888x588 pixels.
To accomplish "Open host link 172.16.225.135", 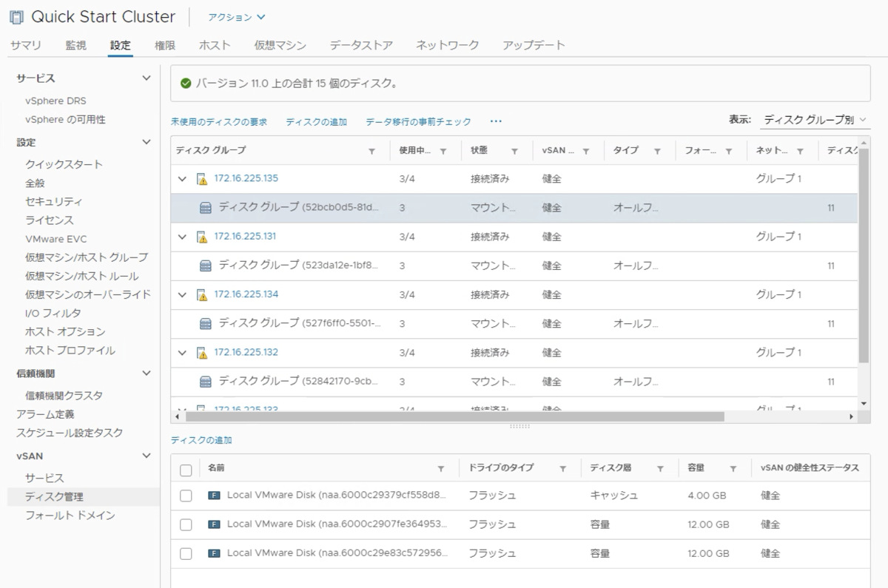I will 246,178.
